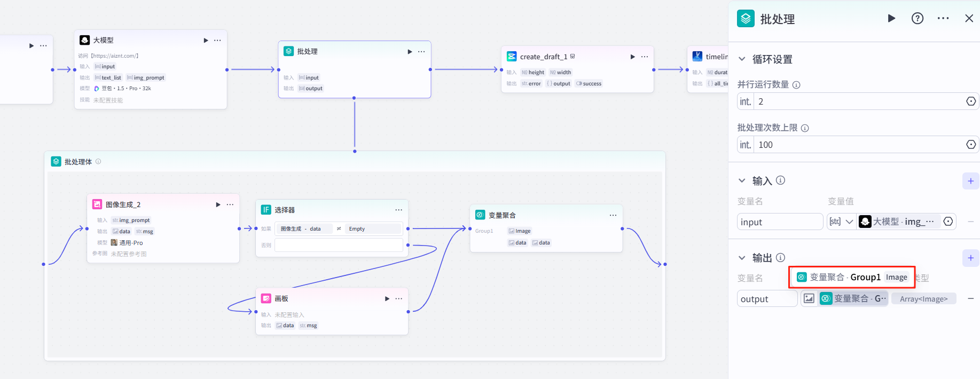Click the not-equal operator in 选择器
The width and height of the screenshot is (980, 379).
coord(339,228)
